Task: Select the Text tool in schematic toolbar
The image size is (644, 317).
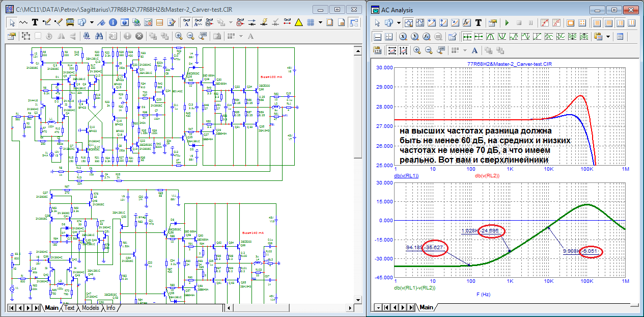Action: (35, 22)
